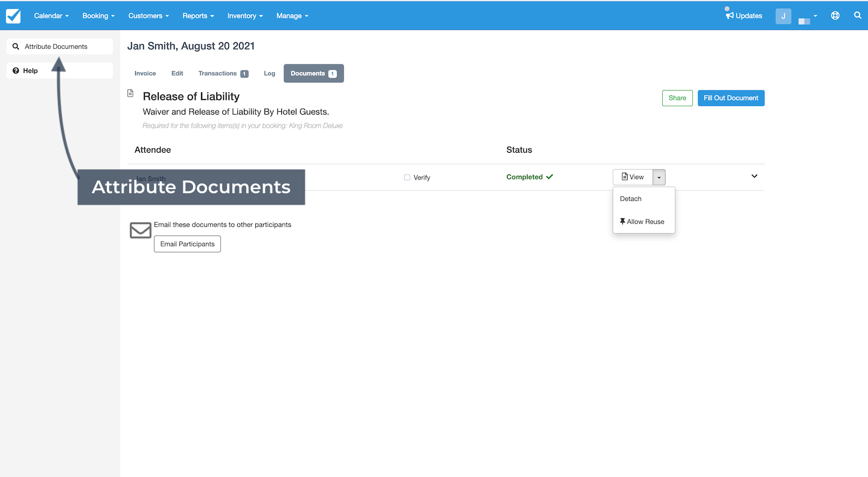Click the Release of Liability heading
This screenshot has height=477, width=868.
coord(191,97)
